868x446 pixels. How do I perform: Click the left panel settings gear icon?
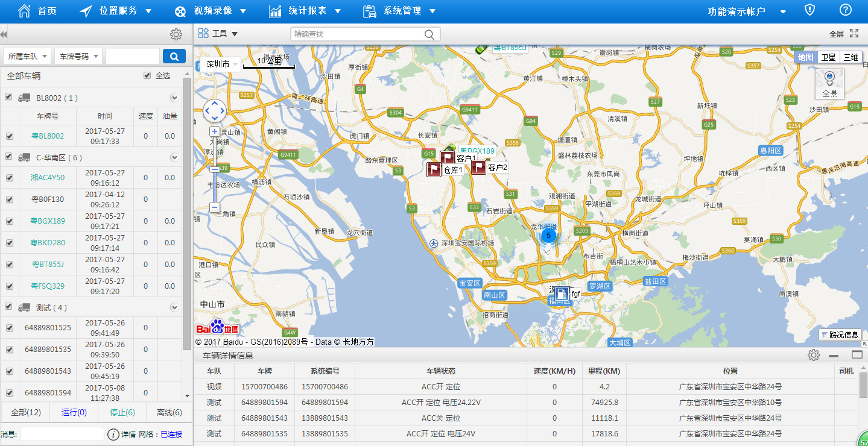[x=176, y=34]
